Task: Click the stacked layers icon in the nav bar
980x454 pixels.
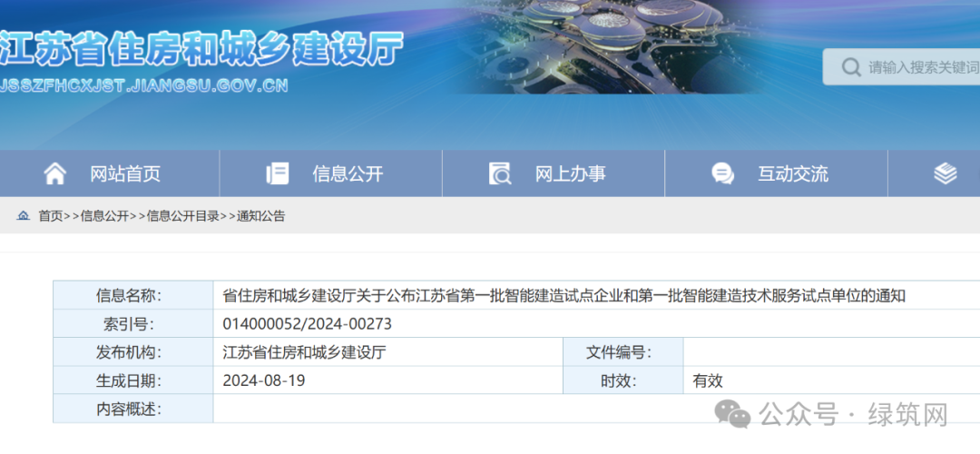Action: pyautogui.click(x=946, y=173)
